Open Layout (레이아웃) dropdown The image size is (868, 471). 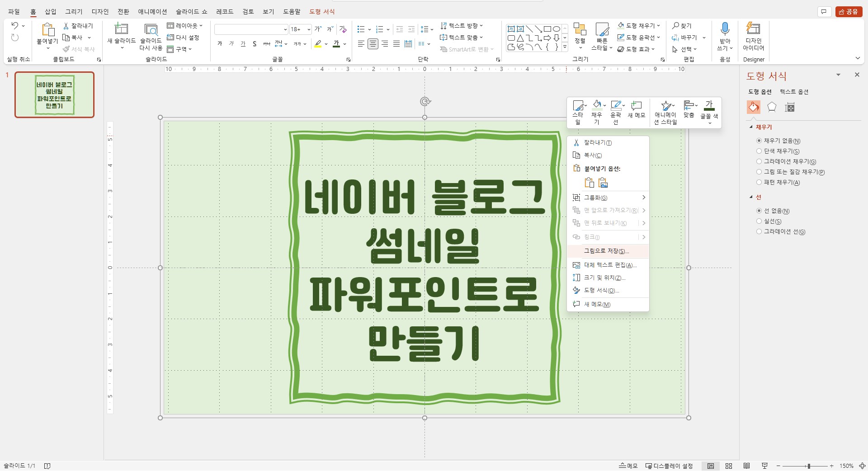(x=185, y=26)
